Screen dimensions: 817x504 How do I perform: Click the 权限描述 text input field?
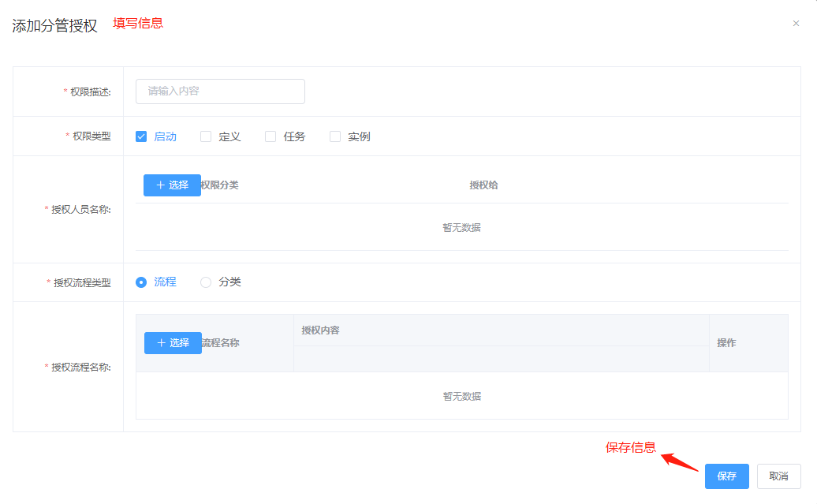[x=220, y=91]
